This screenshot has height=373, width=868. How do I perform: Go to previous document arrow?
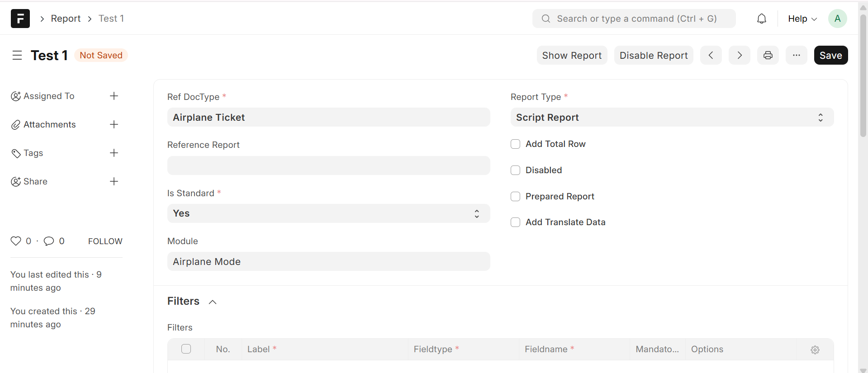point(711,55)
